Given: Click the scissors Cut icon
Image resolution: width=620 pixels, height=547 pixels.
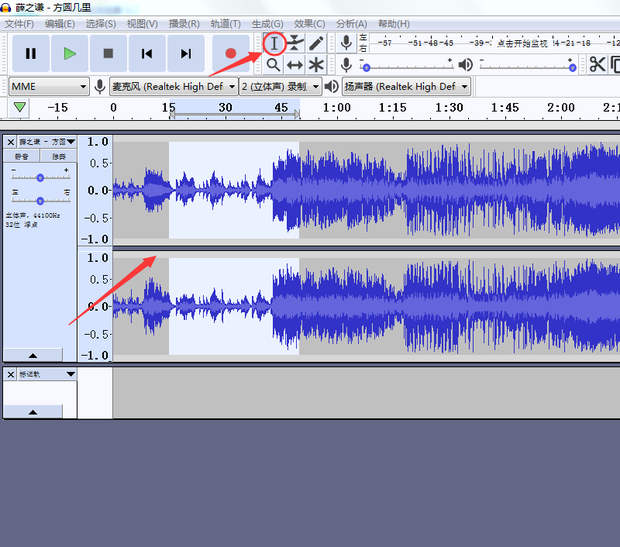Looking at the screenshot, I should pos(597,64).
